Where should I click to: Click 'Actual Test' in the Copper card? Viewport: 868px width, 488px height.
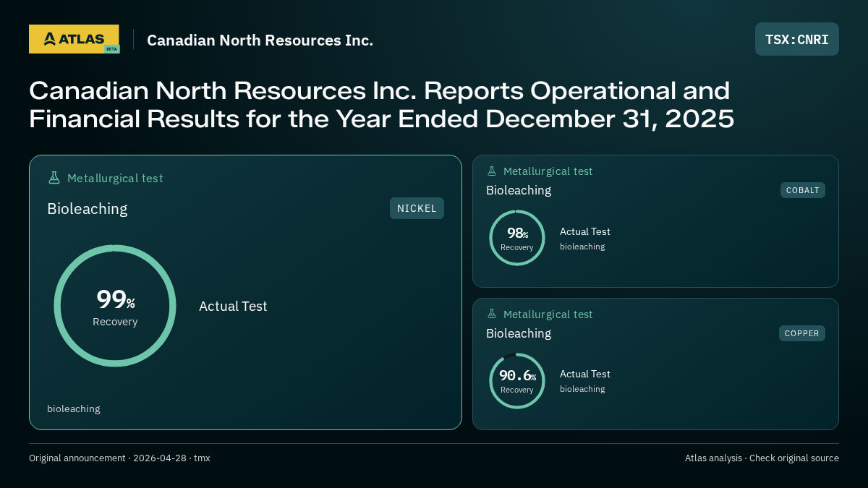[x=585, y=374]
